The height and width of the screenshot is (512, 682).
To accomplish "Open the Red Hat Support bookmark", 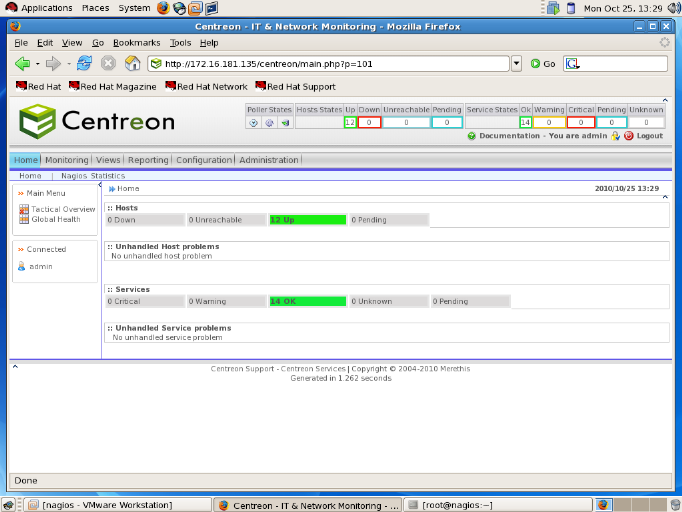I will pyautogui.click(x=295, y=87).
